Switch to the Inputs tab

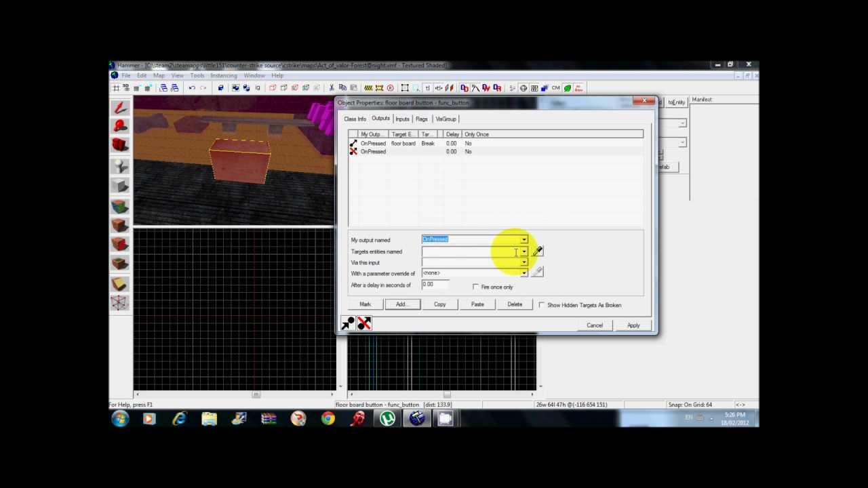coord(402,119)
